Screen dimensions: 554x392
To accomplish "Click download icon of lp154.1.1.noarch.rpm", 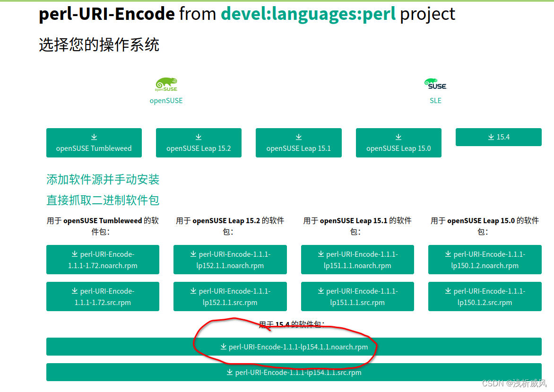I will [x=224, y=347].
